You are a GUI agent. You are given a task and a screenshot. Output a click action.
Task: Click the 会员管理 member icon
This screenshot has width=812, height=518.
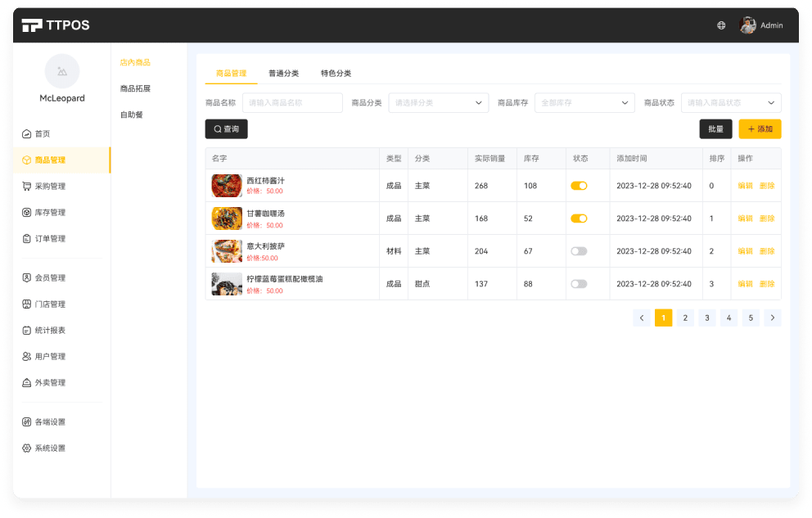click(27, 278)
